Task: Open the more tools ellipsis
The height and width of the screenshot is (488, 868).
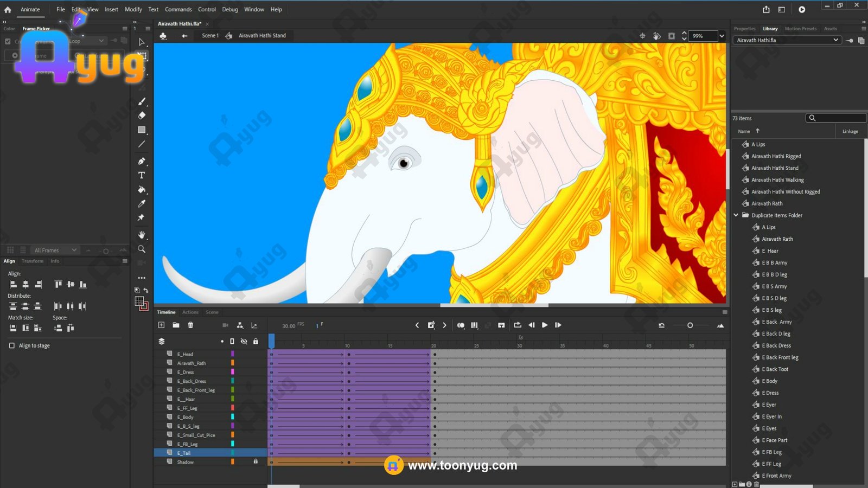Action: point(142,278)
